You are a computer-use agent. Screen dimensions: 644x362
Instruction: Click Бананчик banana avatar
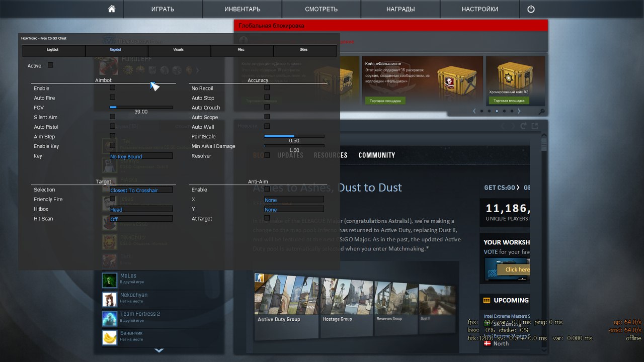click(x=110, y=337)
